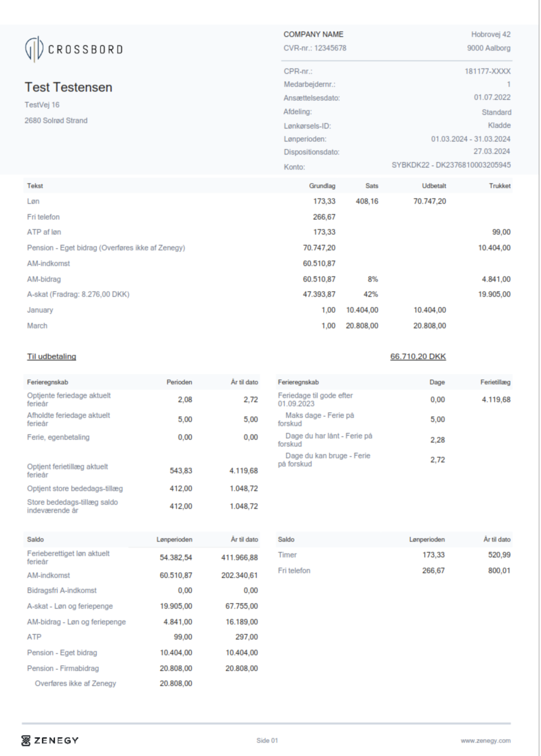Click the COMPANY NAME heading
Viewport: 541px width, 756px height.
313,34
